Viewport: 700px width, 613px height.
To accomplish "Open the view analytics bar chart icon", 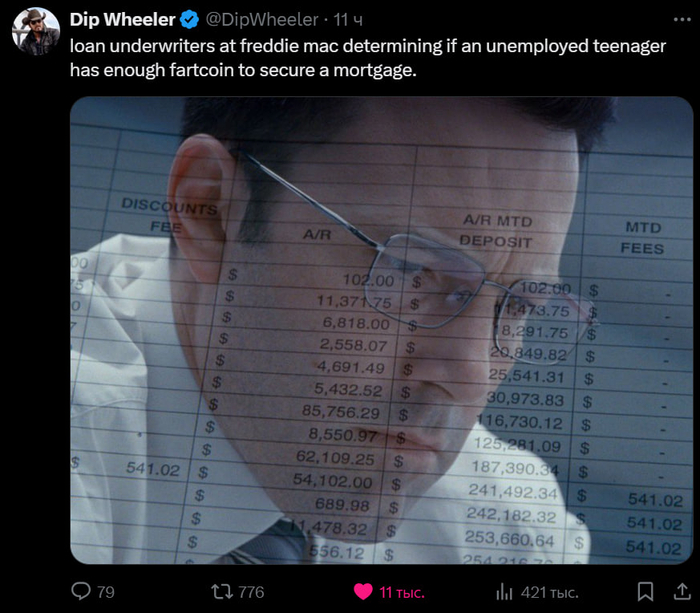I will tap(504, 592).
